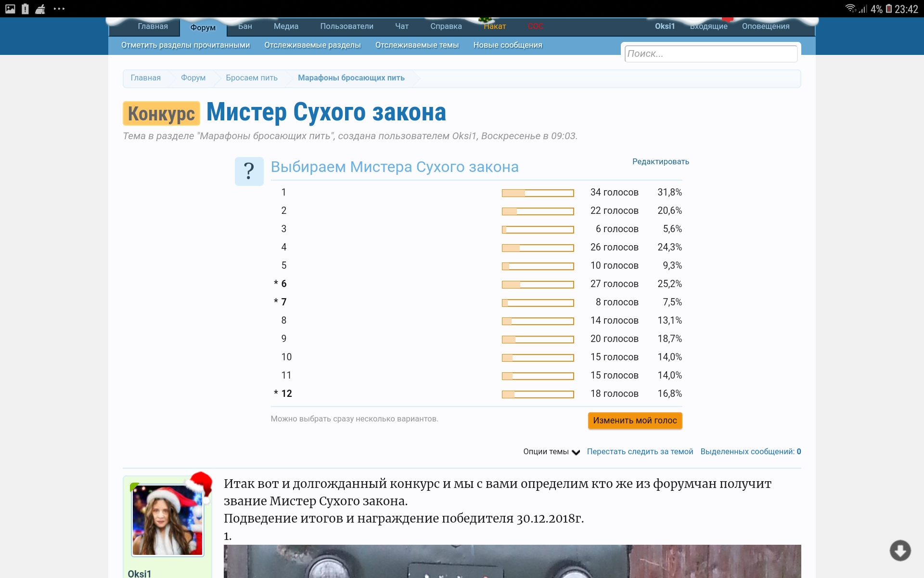The width and height of the screenshot is (924, 578).
Task: Toggle candidate 6 vote checkbox
Action: tap(282, 284)
